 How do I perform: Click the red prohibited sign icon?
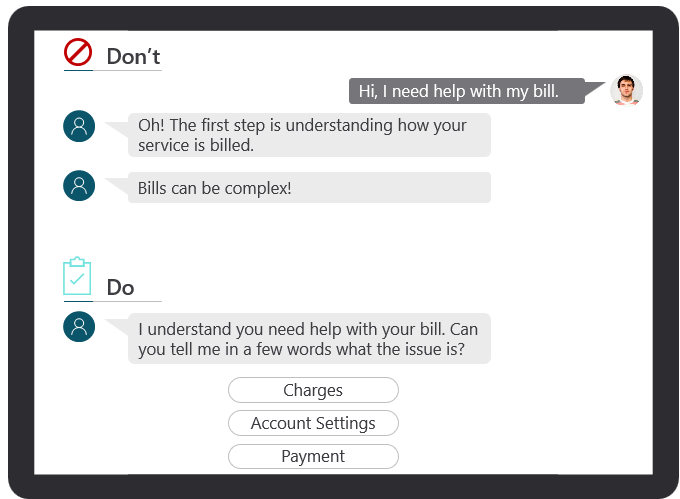click(x=78, y=53)
